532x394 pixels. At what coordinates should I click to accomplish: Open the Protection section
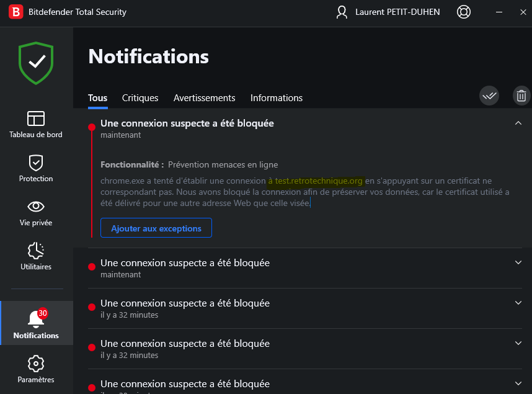[x=36, y=169]
